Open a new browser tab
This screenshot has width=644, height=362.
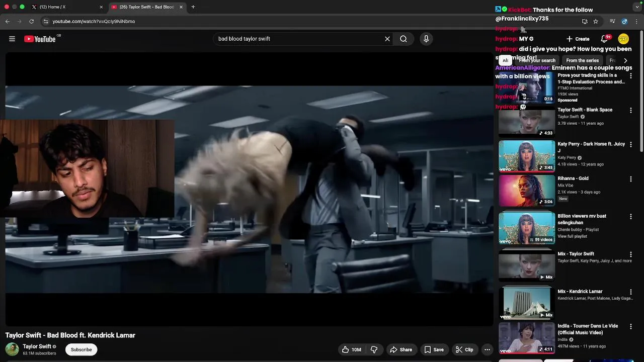[x=193, y=7]
